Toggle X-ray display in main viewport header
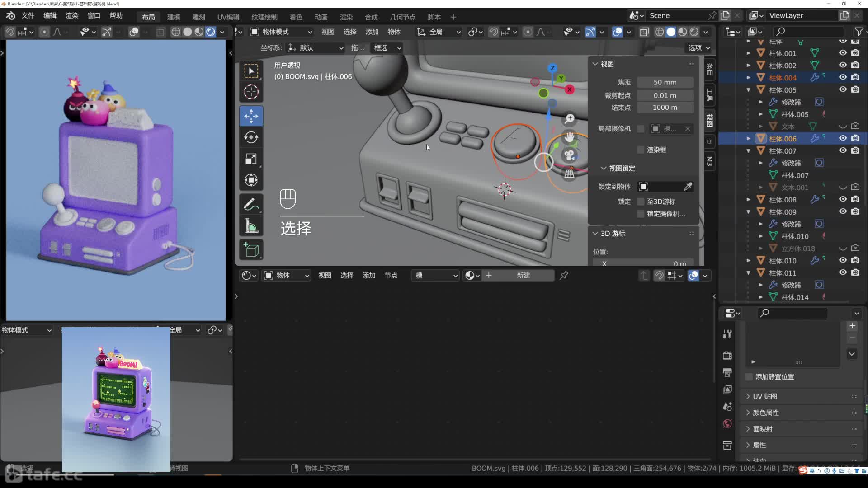The image size is (868, 488). 645,32
